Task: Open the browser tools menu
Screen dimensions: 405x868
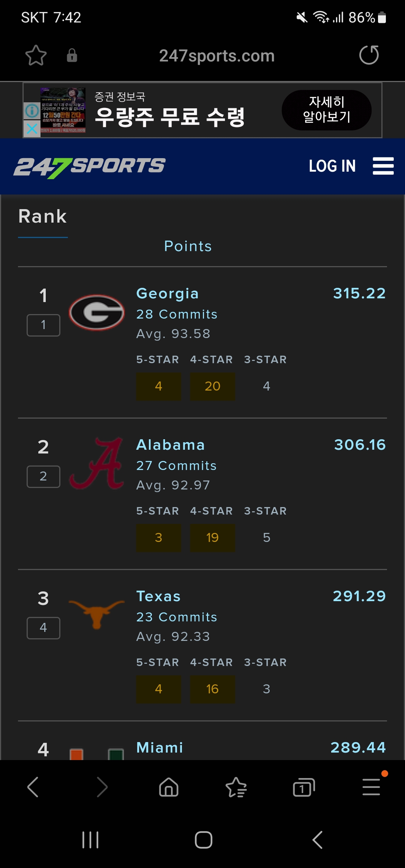Action: [x=371, y=787]
